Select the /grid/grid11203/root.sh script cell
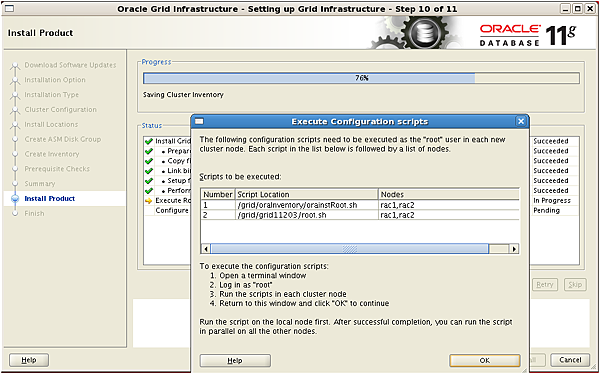 point(307,215)
